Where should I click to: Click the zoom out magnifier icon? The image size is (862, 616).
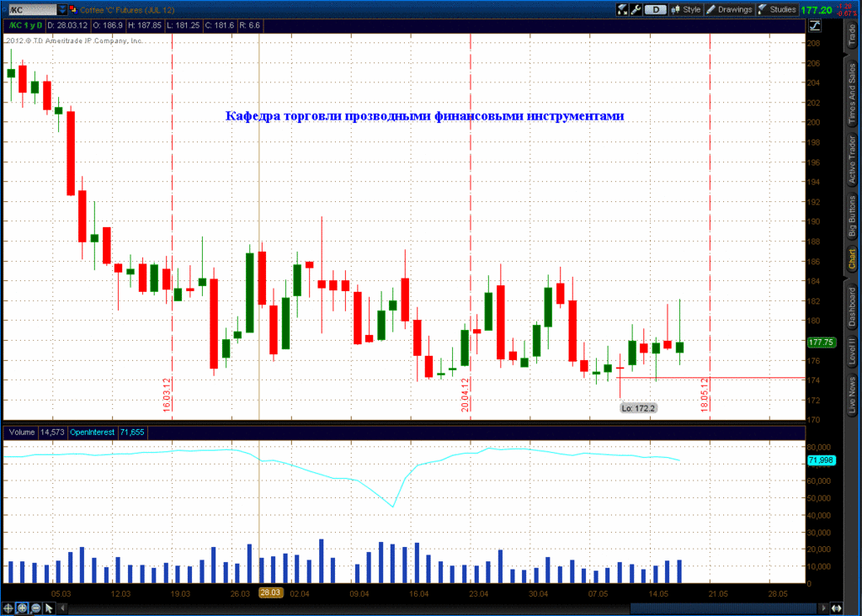click(x=35, y=608)
